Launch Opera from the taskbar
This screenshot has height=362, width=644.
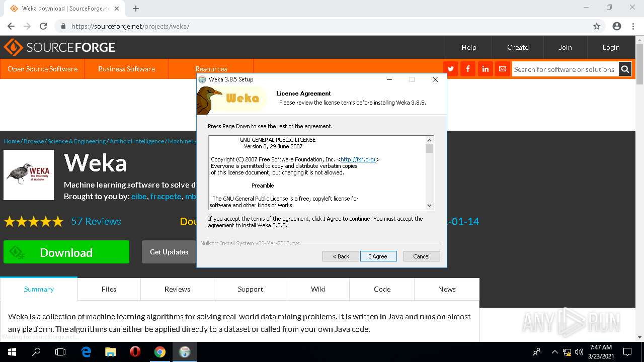click(x=135, y=352)
